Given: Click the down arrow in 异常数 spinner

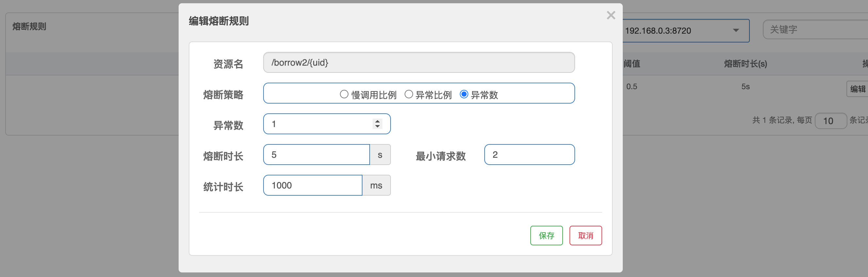Looking at the screenshot, I should pos(378,126).
